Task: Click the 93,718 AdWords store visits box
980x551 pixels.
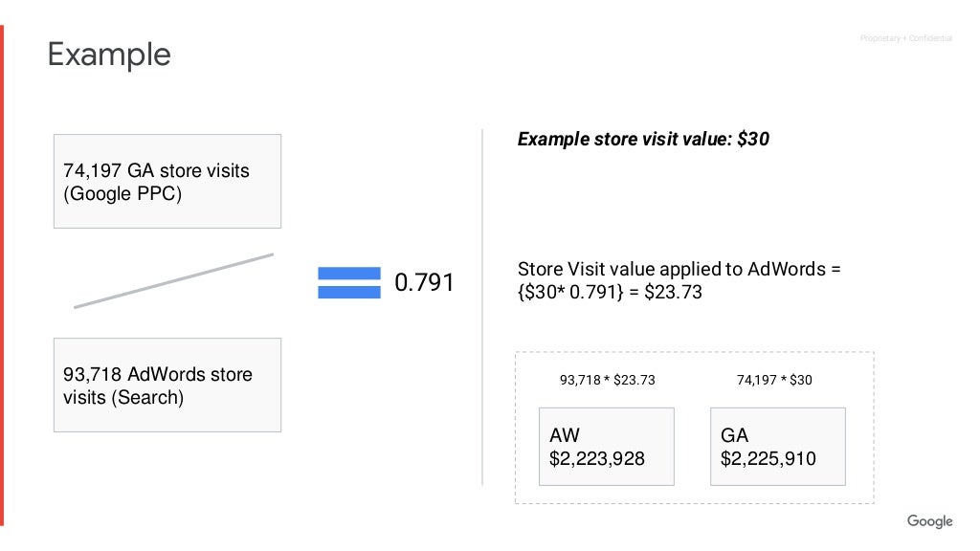Action: [x=167, y=385]
